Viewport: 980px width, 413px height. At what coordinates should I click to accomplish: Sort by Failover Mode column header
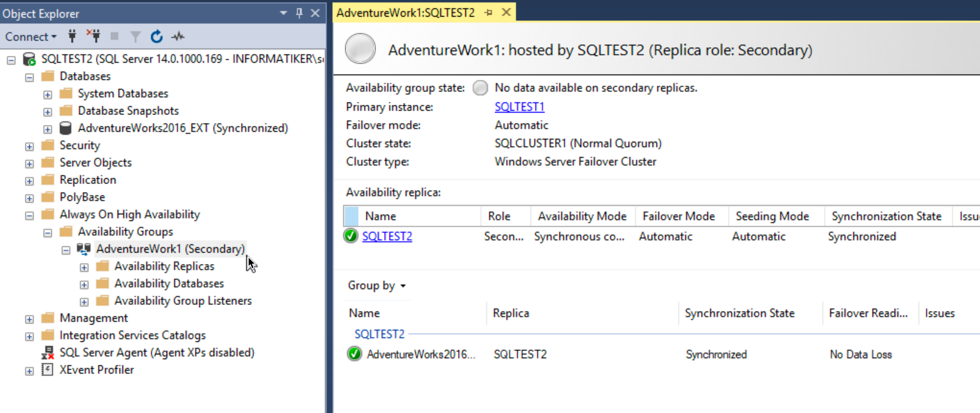click(682, 216)
